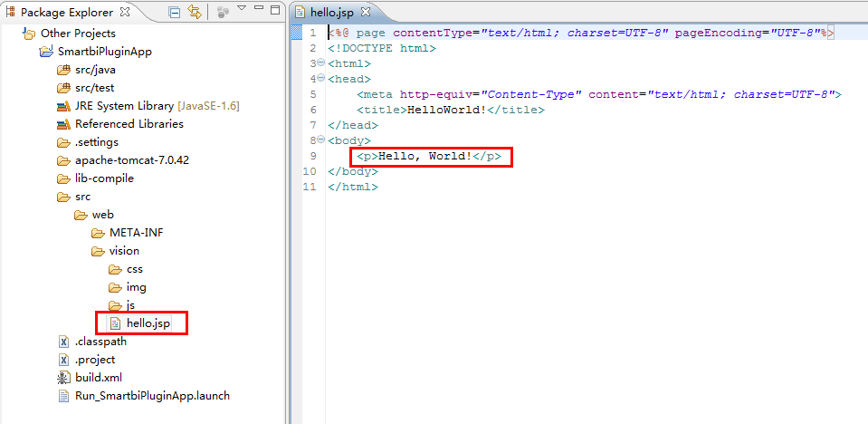Screen dimensions: 868x424
Task: Click the Ant icon beside build.xml
Action: point(63,378)
